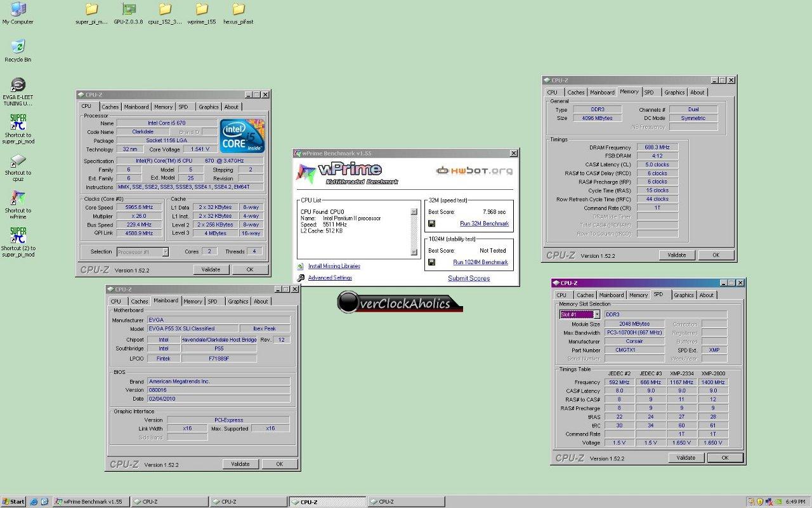Click the floppy save icon beside Run 32M Benchmark
Screen dimensions: 812x508
coord(431,224)
